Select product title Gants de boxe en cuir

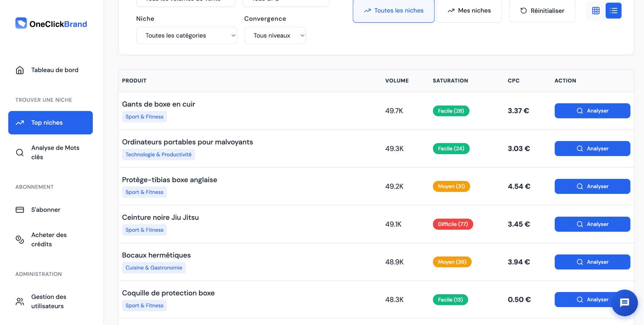coord(158,104)
